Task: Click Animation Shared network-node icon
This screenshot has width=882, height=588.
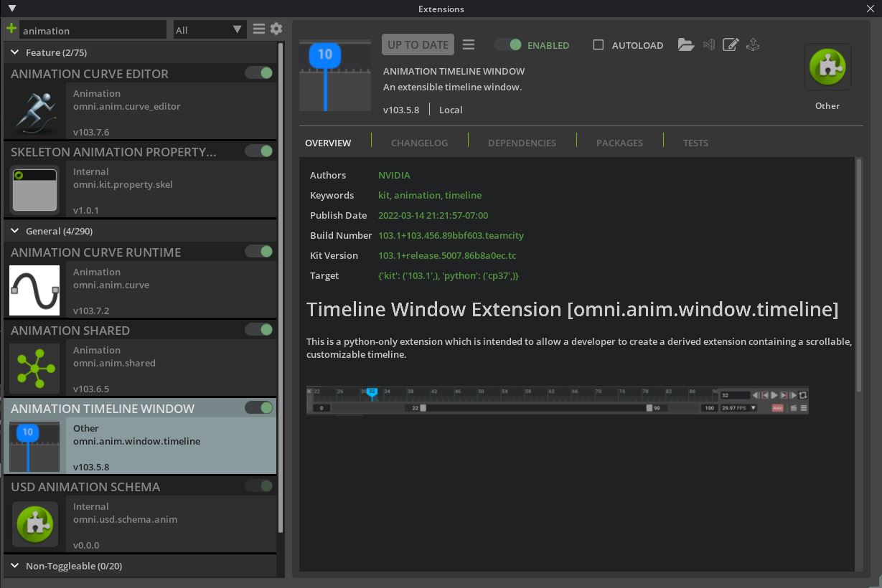Action: pos(34,369)
